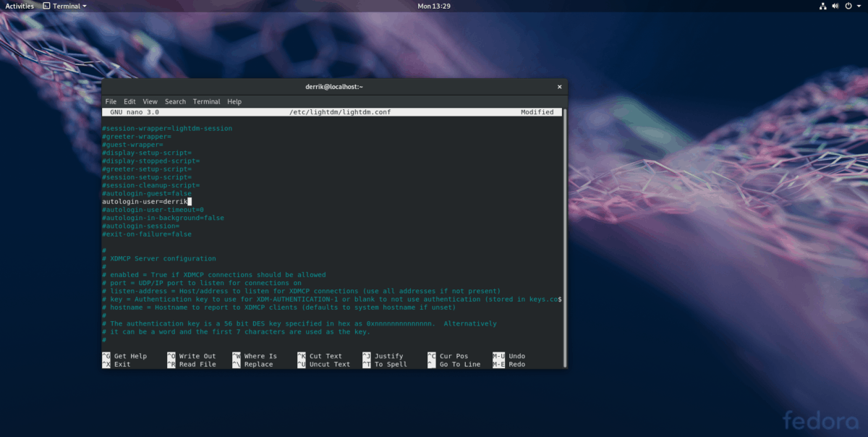Click the line #display-stopped-script=
Screen dimensions: 868x437
coord(150,161)
